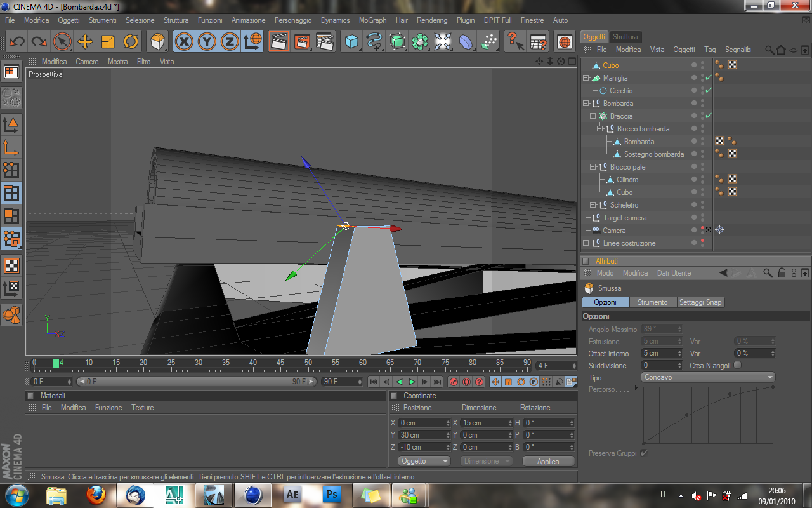The image size is (812, 508).
Task: Click the render in viewport clapperboard icon
Action: pyautogui.click(x=278, y=42)
